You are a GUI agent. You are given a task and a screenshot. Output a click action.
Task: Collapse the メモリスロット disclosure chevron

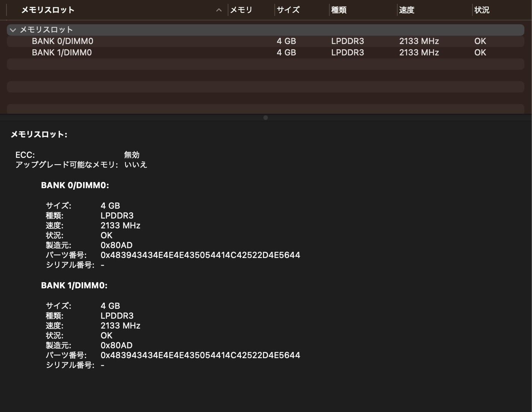pos(13,30)
